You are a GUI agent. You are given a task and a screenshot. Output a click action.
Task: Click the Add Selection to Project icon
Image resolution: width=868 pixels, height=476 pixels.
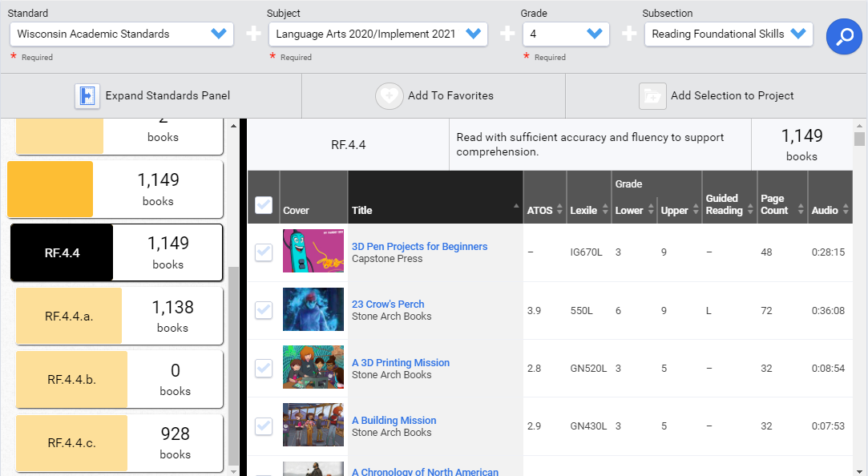click(652, 95)
